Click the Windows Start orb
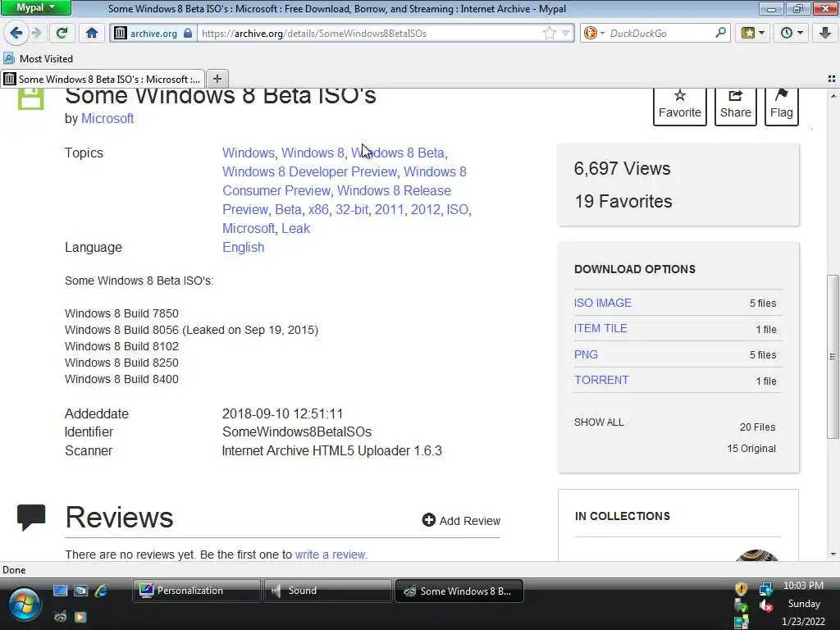This screenshot has width=840, height=630. click(x=23, y=605)
